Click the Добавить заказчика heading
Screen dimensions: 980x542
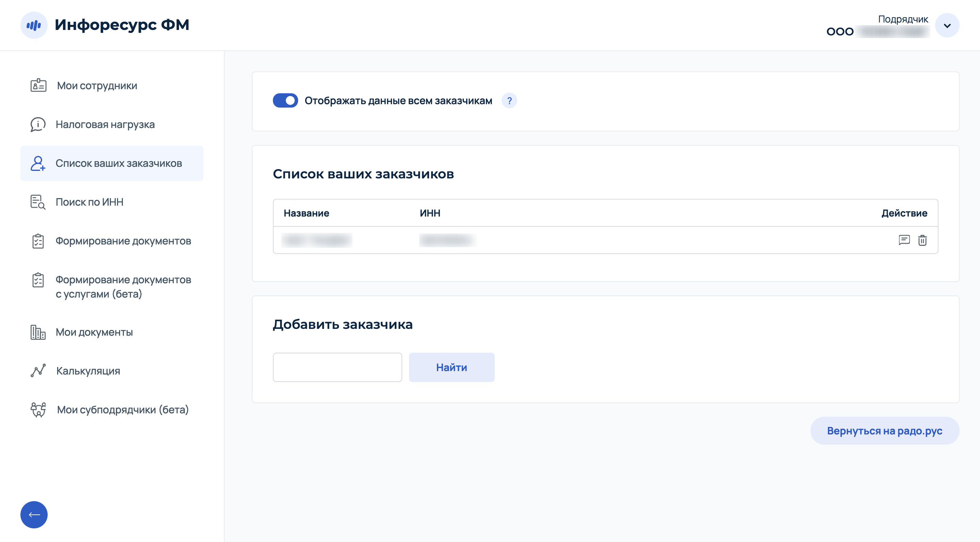(342, 324)
